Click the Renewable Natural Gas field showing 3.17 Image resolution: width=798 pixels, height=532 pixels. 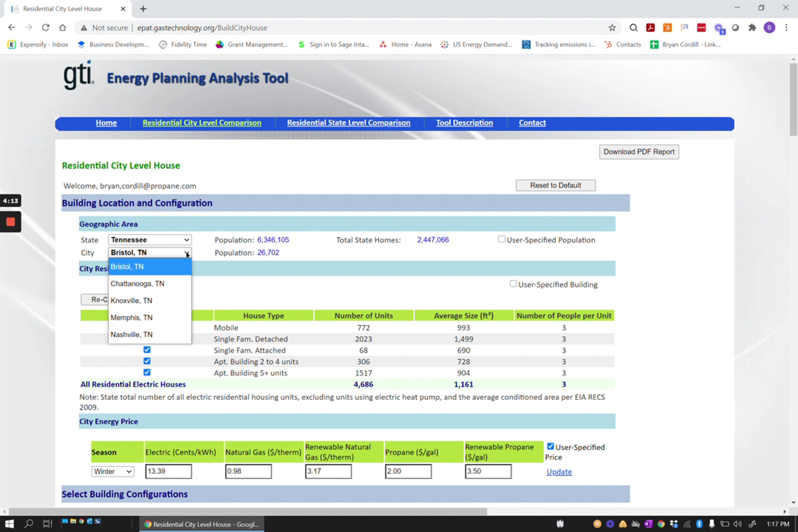pyautogui.click(x=328, y=471)
